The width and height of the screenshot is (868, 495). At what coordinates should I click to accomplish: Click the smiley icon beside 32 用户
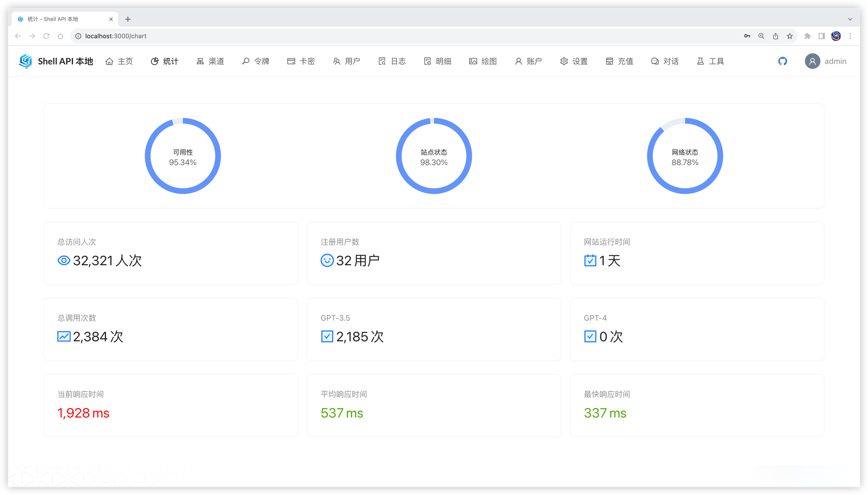(327, 260)
